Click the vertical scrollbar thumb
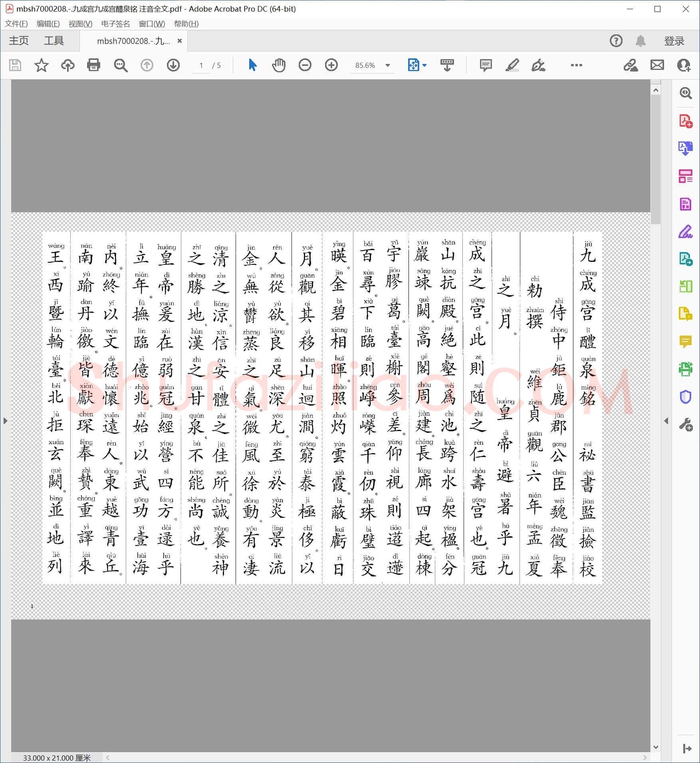Viewport: 700px width, 763px height. point(656,160)
